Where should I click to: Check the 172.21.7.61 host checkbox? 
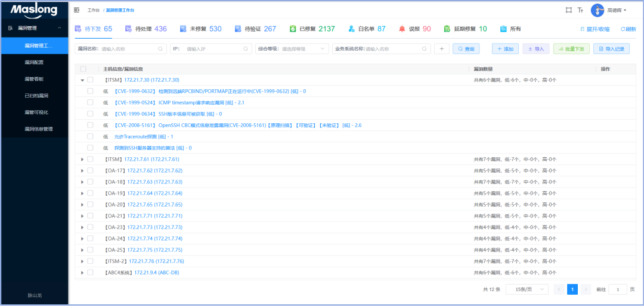click(x=91, y=159)
